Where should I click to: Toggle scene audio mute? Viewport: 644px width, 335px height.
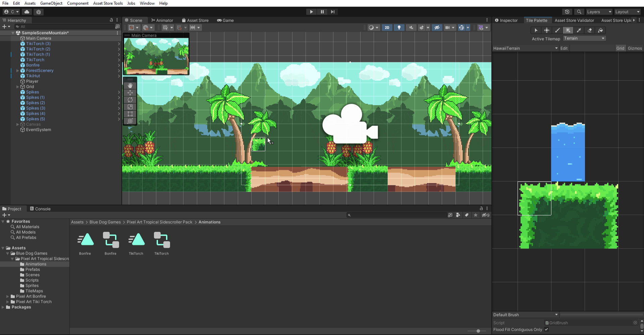pyautogui.click(x=411, y=27)
